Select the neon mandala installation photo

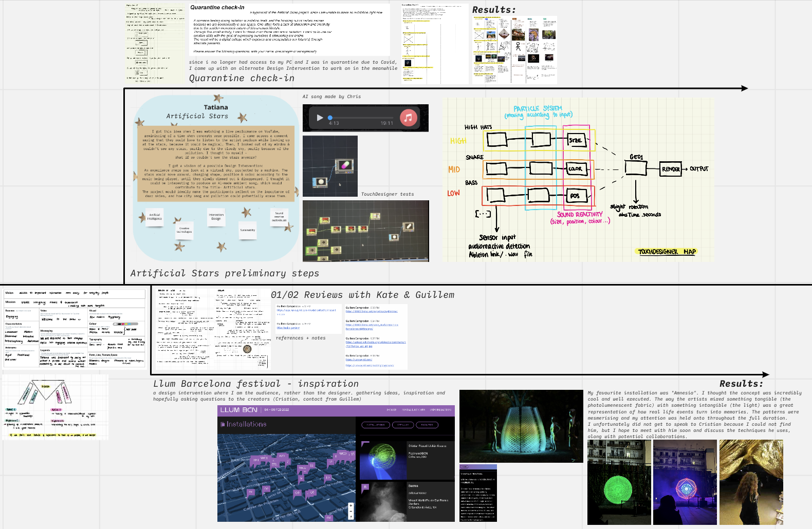pyautogui.click(x=685, y=482)
